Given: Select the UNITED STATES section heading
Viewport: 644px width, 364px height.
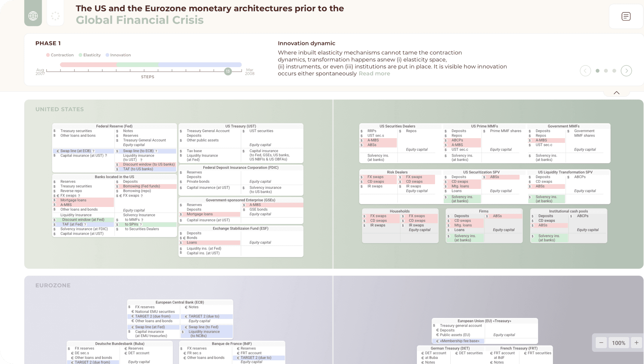Looking at the screenshot, I should click(59, 109).
